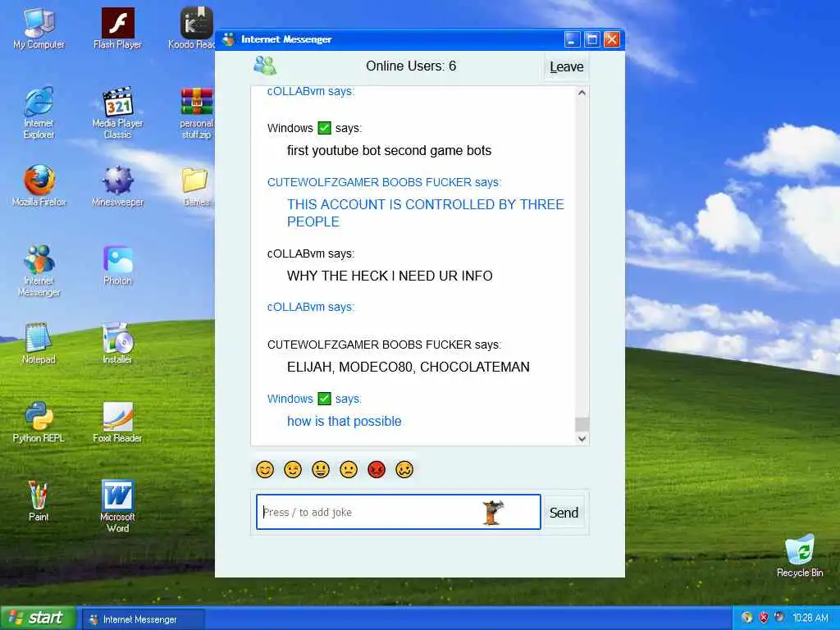Click 'Online Users: 6' label
Image resolution: width=840 pixels, height=630 pixels.
411,66
